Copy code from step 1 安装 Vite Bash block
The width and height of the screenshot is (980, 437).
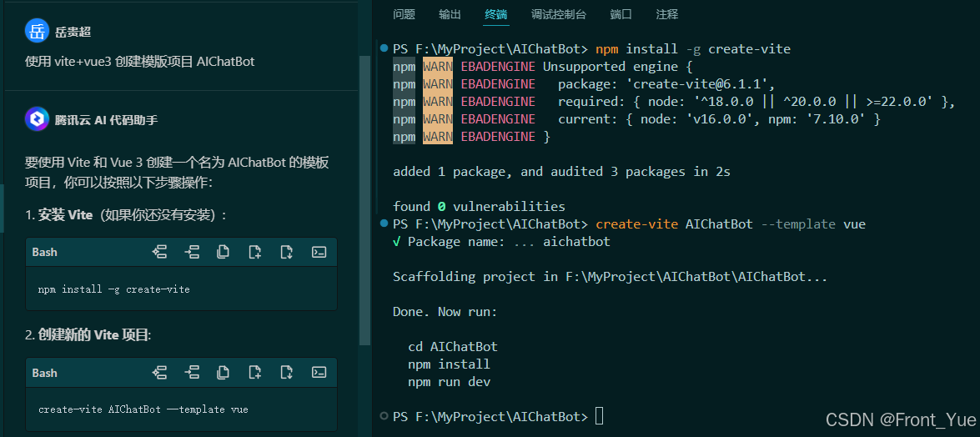(224, 252)
